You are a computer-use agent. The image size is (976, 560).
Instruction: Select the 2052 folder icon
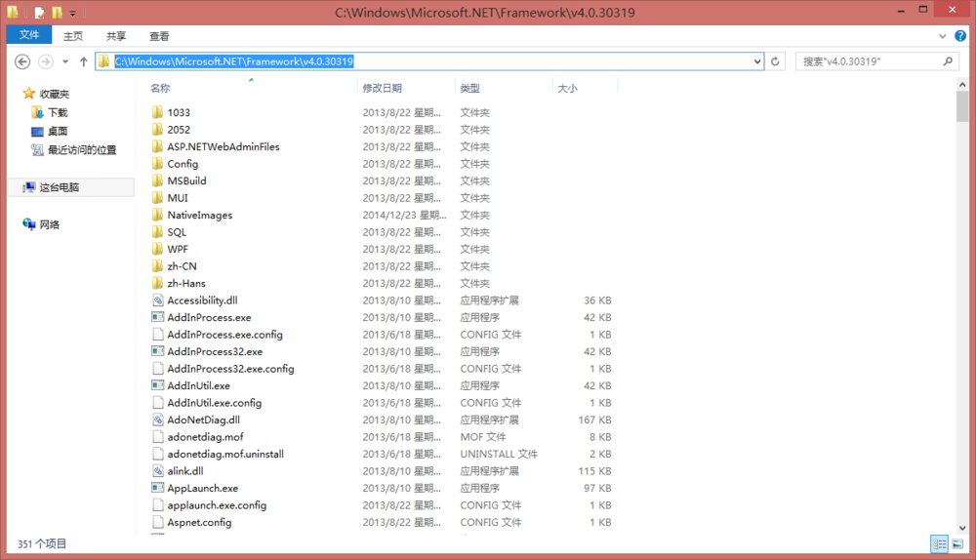157,130
